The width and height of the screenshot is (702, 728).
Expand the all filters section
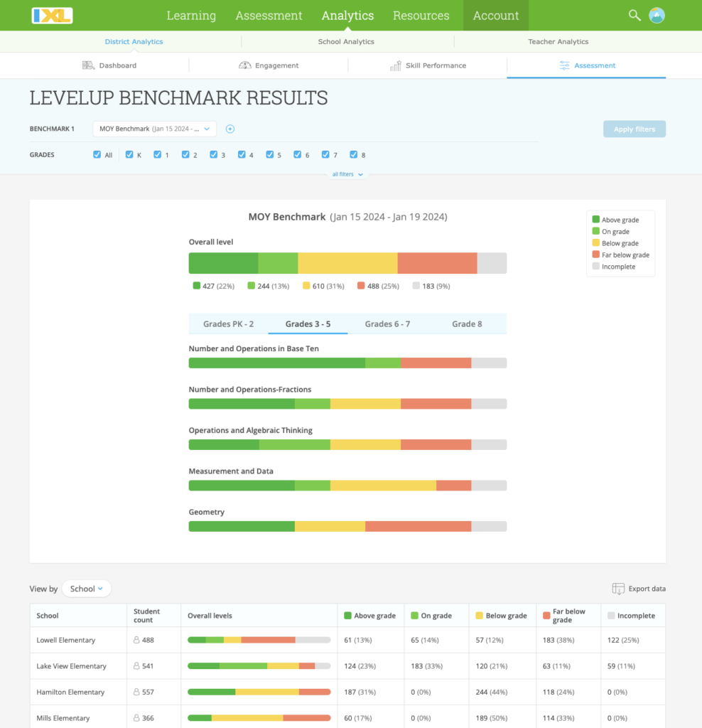[x=347, y=173]
